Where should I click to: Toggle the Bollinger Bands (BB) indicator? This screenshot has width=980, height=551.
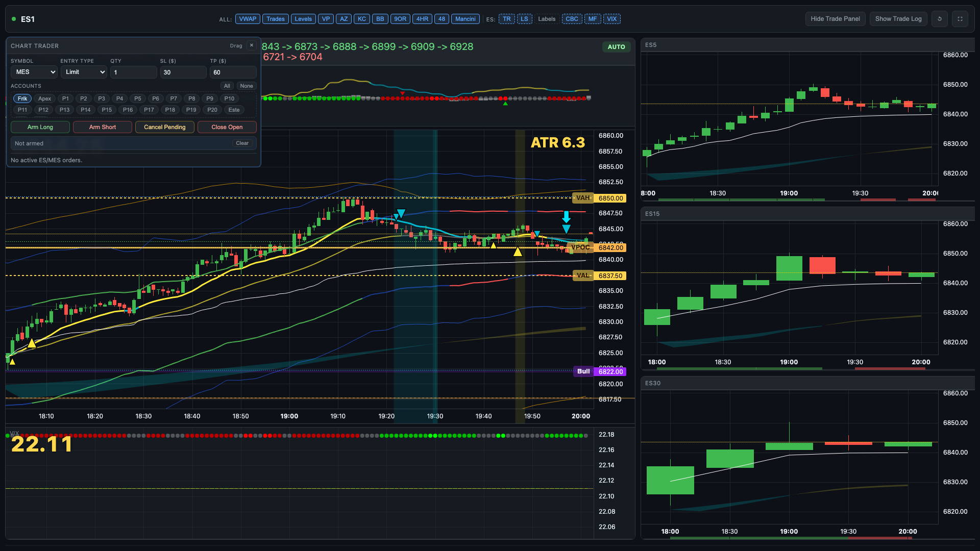coord(380,19)
